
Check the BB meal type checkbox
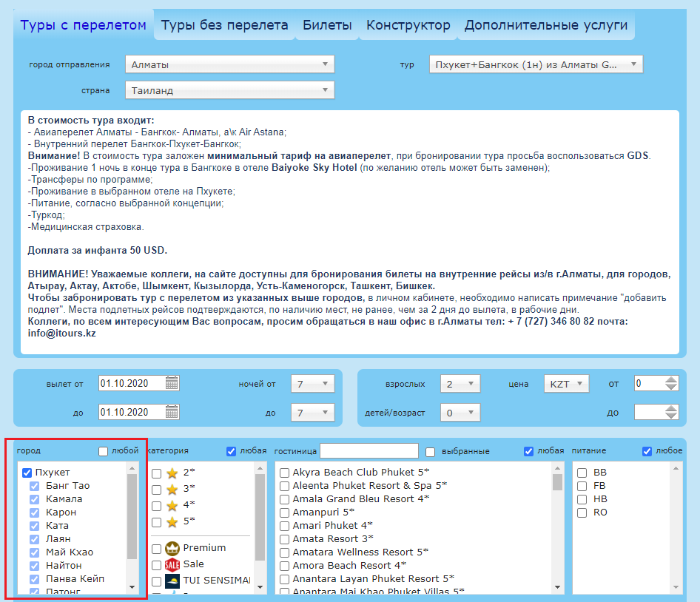(x=583, y=473)
